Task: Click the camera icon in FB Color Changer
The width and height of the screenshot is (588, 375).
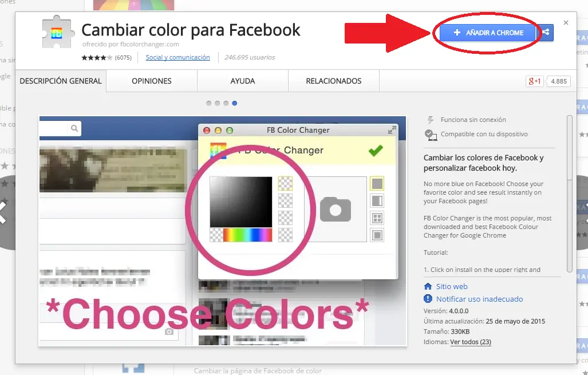Action: 336,209
